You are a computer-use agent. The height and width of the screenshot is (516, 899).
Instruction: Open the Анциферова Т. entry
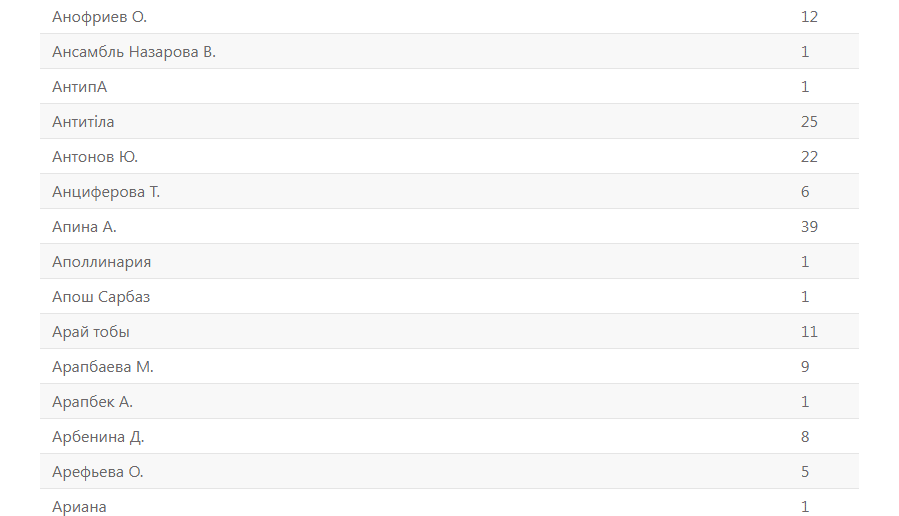(x=106, y=192)
